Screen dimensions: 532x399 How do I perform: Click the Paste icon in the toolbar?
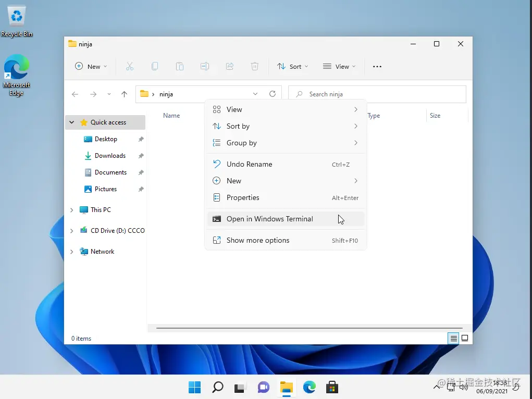179,66
